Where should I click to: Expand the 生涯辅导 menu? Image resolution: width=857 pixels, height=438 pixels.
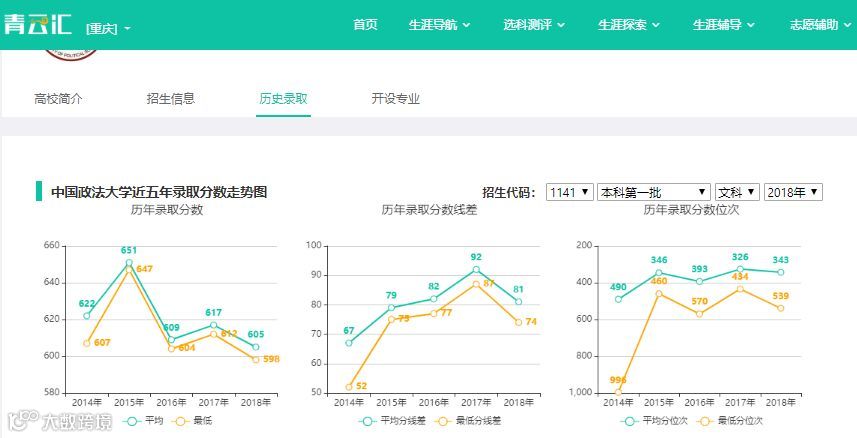coord(724,25)
